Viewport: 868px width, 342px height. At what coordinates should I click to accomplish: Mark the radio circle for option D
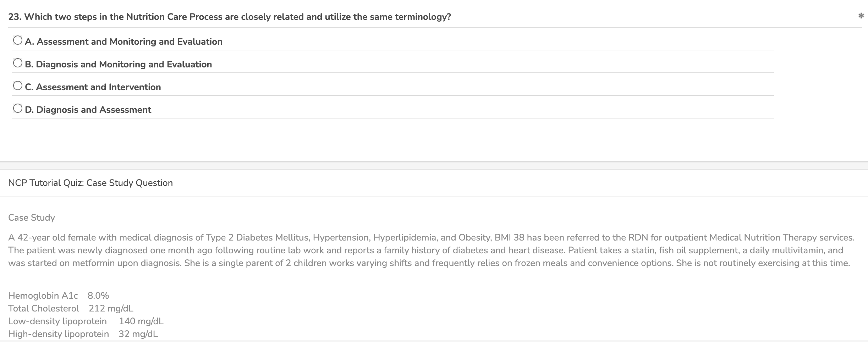[x=18, y=109]
